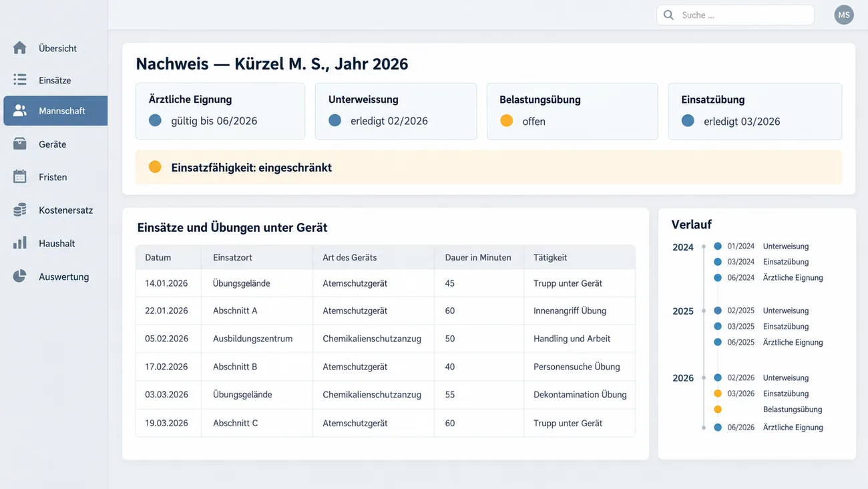
Task: Select the row dated 05.02.2026
Action: pos(385,339)
